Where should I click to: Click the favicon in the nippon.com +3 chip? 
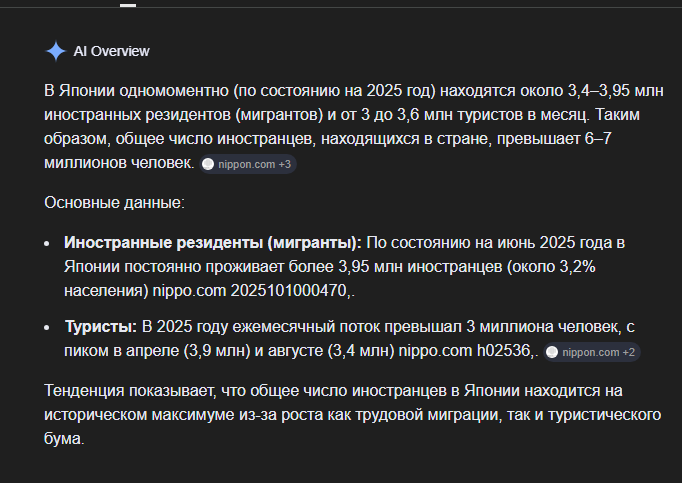point(208,164)
